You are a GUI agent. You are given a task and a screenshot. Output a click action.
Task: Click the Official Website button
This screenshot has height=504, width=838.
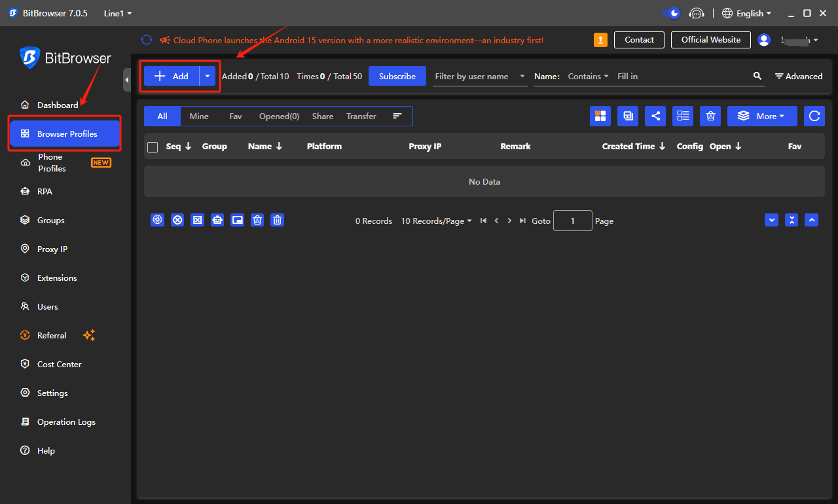coord(710,40)
